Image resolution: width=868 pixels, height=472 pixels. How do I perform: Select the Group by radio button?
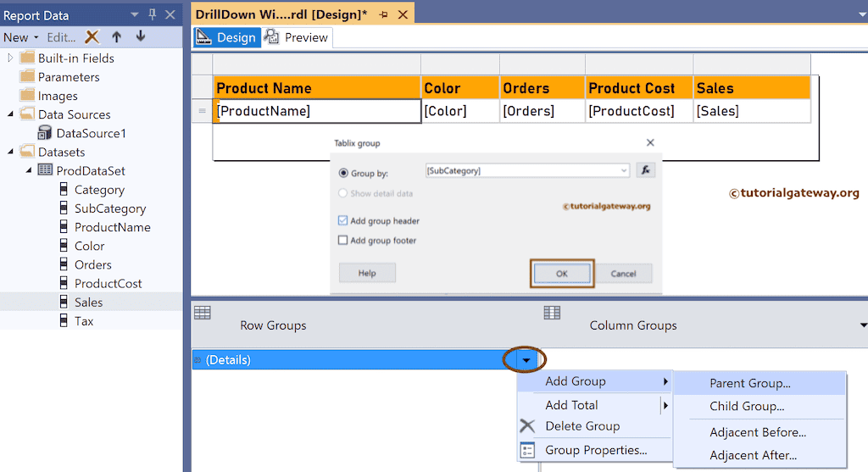click(343, 173)
